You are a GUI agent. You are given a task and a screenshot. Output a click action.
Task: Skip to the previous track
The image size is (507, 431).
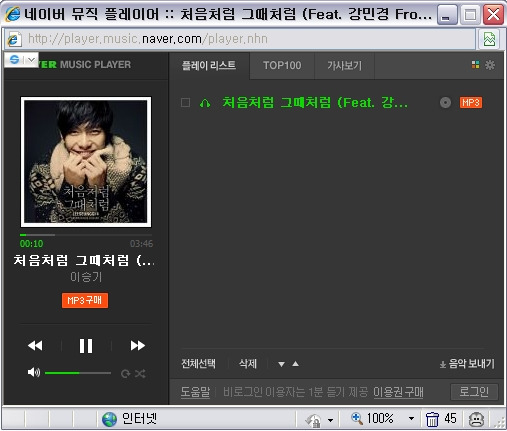35,346
